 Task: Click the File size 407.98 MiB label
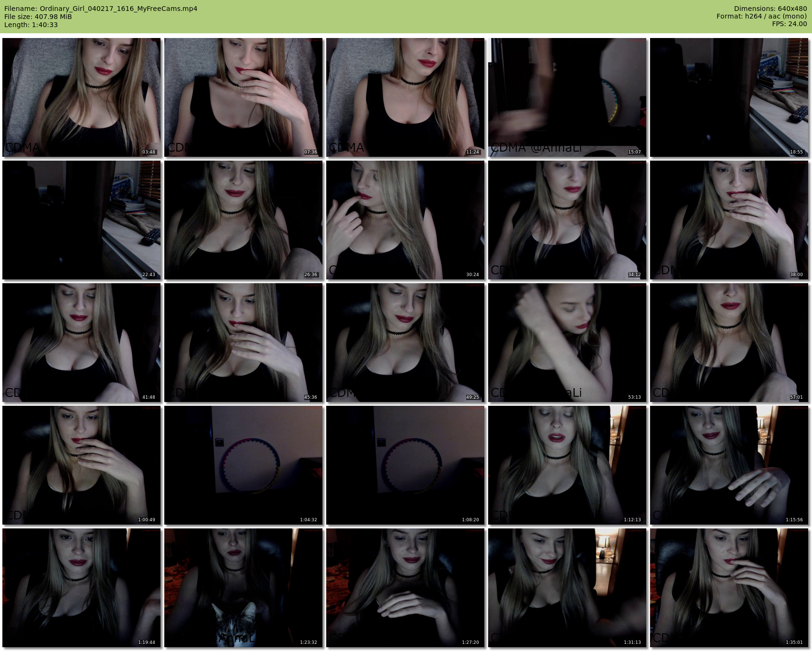[x=38, y=17]
